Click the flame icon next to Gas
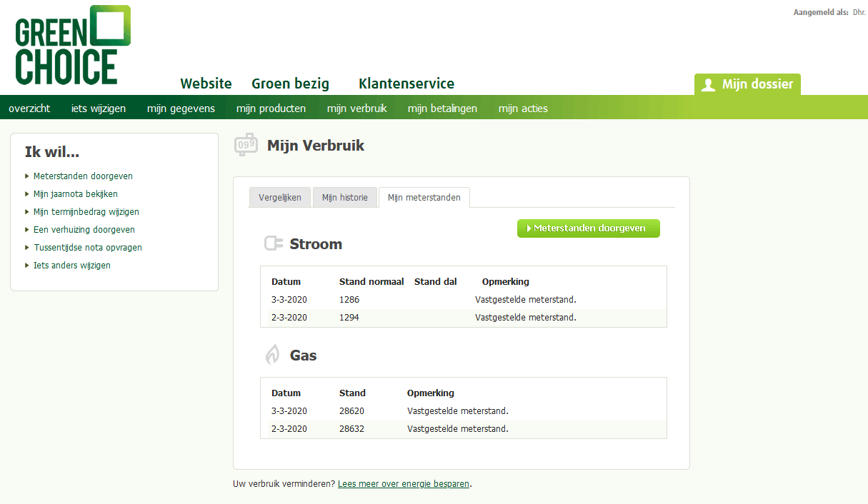This screenshot has height=504, width=868. pos(272,354)
